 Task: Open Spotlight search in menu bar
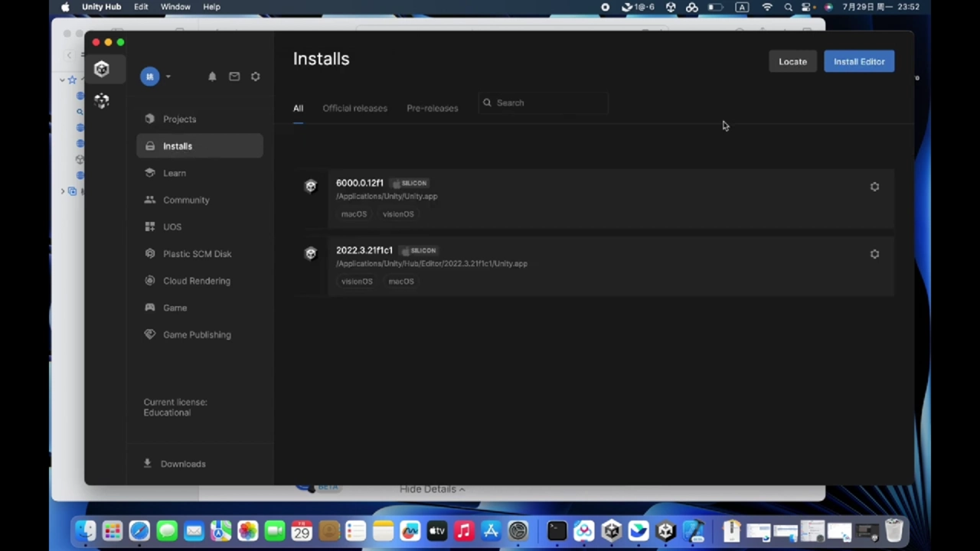pyautogui.click(x=788, y=7)
